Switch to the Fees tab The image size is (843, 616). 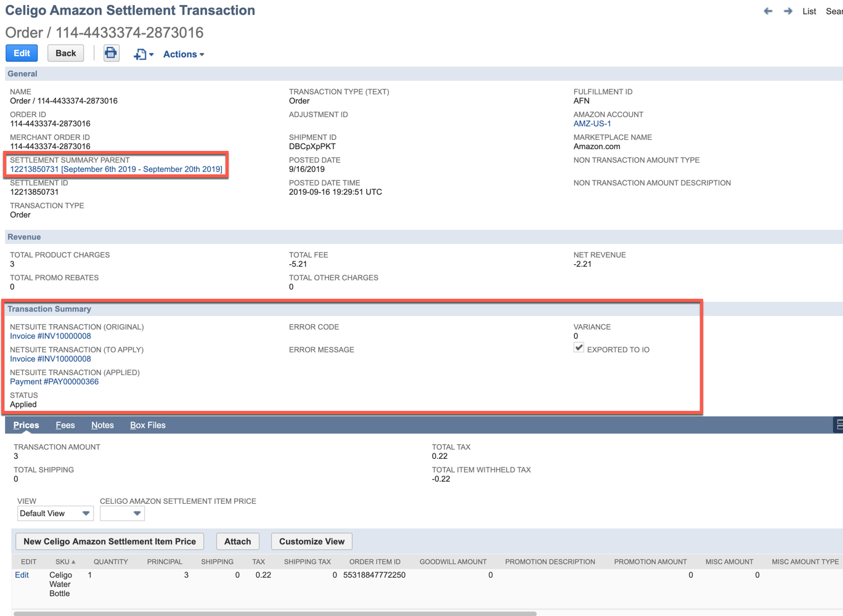tap(65, 425)
